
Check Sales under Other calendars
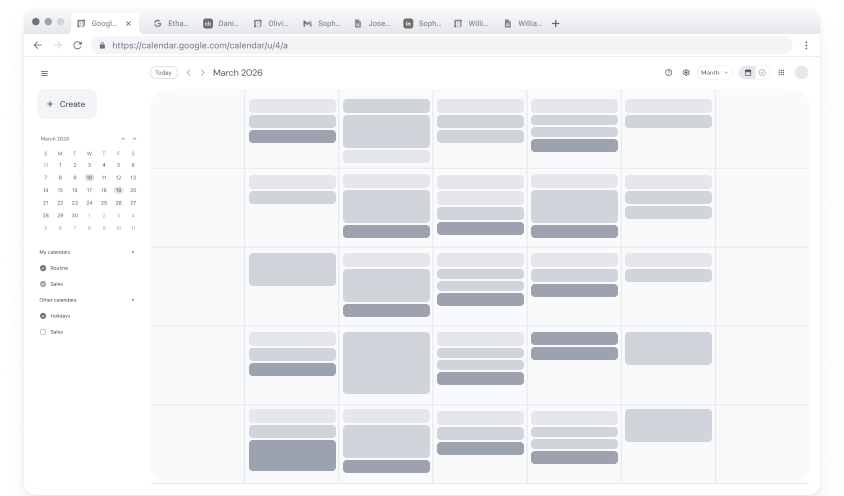[43, 332]
